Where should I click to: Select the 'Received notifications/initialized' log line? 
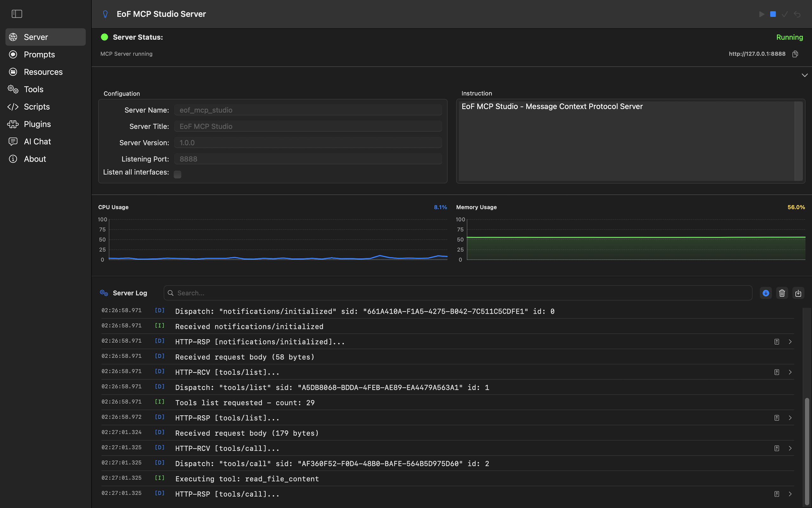coord(448,326)
